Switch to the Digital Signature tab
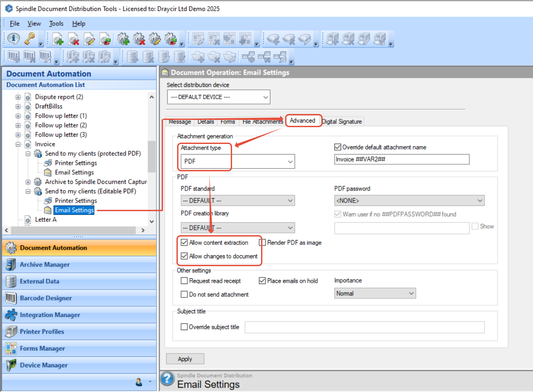 [342, 122]
